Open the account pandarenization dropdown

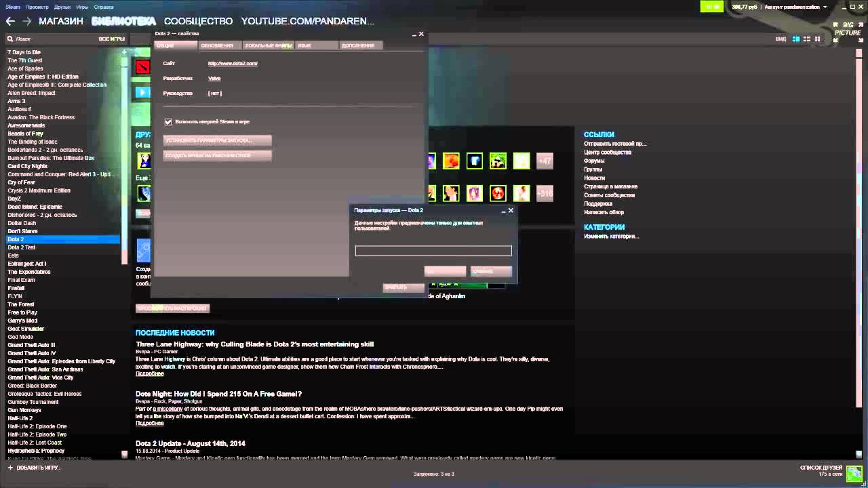click(795, 7)
